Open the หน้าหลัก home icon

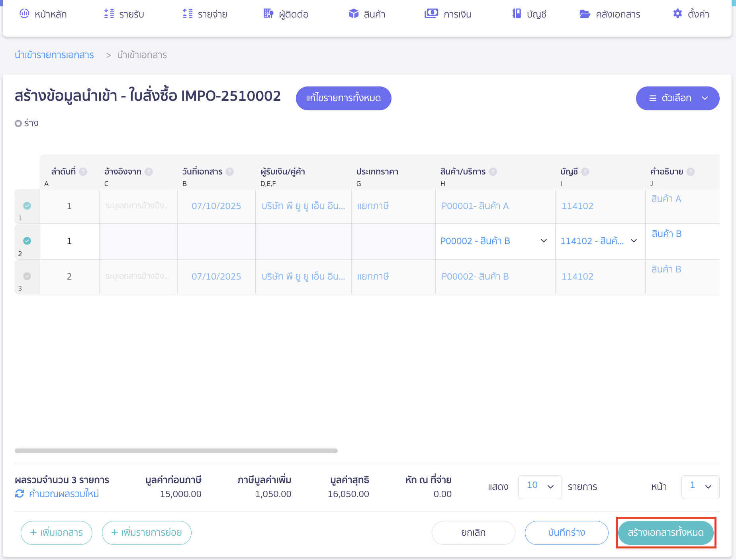pos(24,13)
